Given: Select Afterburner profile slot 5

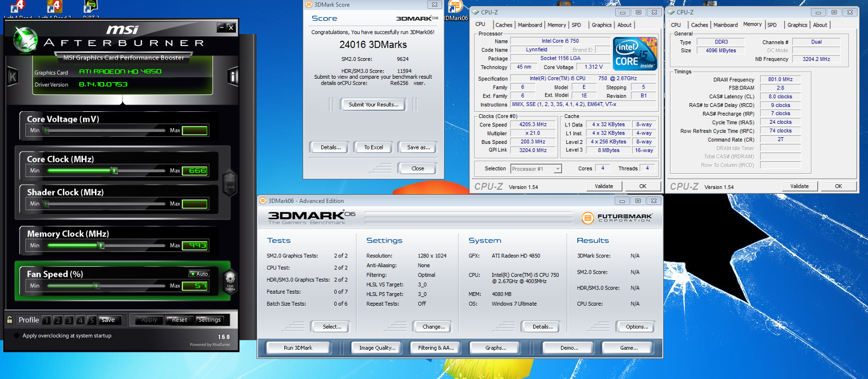Looking at the screenshot, I should (x=92, y=320).
